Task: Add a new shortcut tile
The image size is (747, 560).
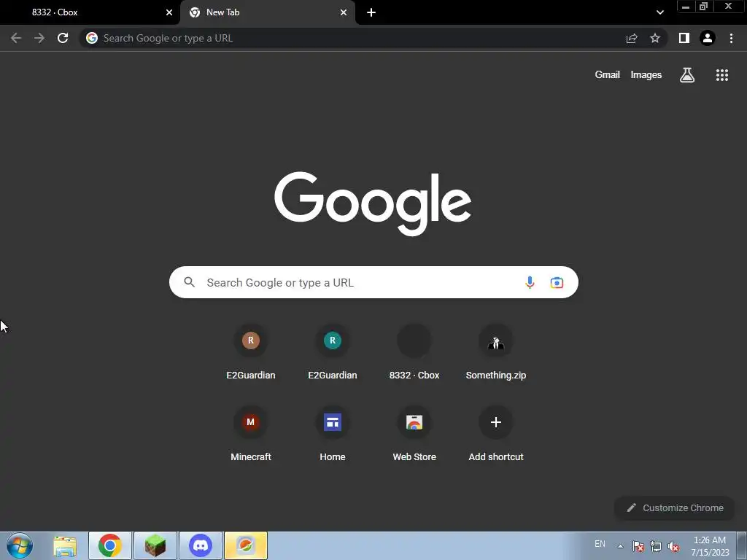Action: (x=496, y=434)
